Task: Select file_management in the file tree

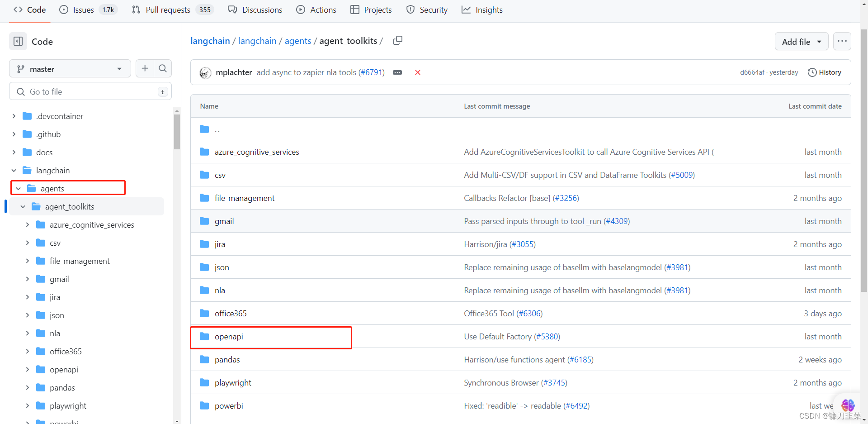Action: click(80, 261)
